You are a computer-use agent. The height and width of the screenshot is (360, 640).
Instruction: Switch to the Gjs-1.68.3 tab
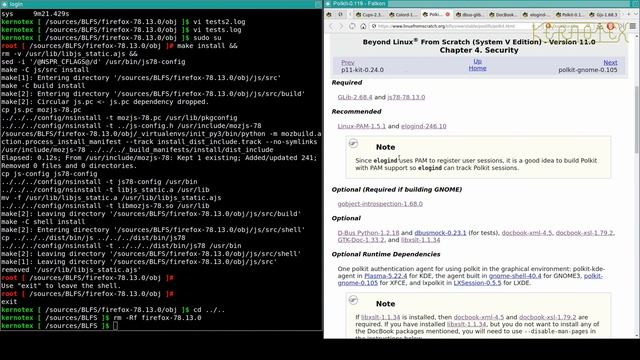603,15
